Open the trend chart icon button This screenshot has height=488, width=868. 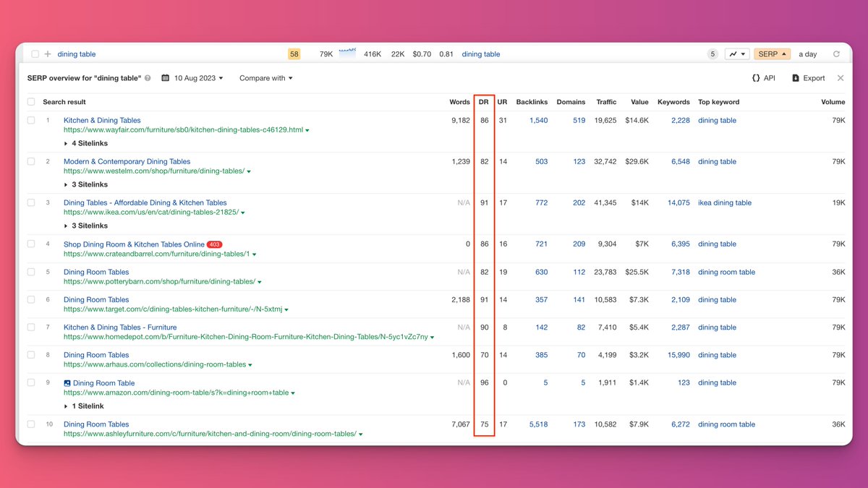738,54
